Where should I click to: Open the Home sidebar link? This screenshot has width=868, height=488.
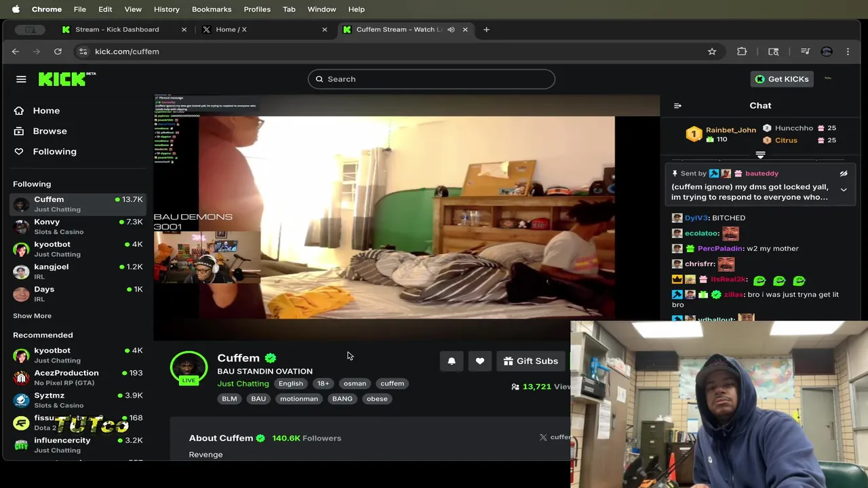(x=46, y=110)
